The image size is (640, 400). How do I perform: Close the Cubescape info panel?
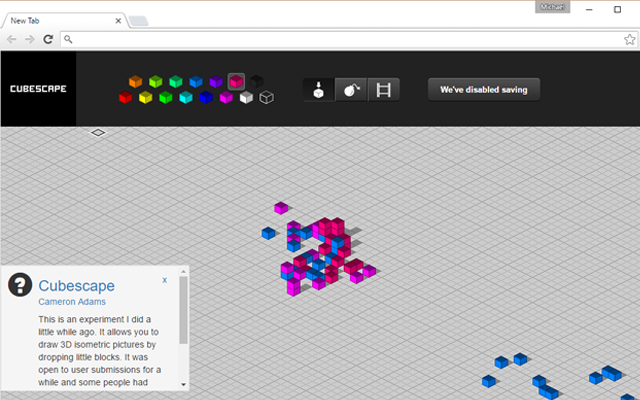point(164,280)
